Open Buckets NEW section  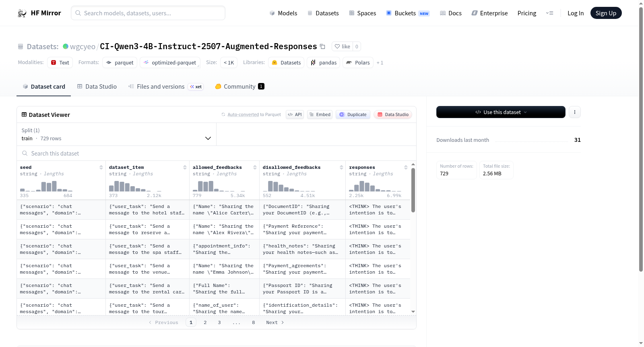click(408, 13)
